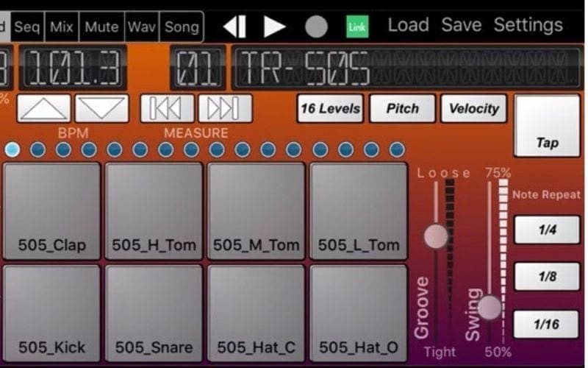
Task: Select the twelfth step indicator dot
Action: click(x=293, y=149)
